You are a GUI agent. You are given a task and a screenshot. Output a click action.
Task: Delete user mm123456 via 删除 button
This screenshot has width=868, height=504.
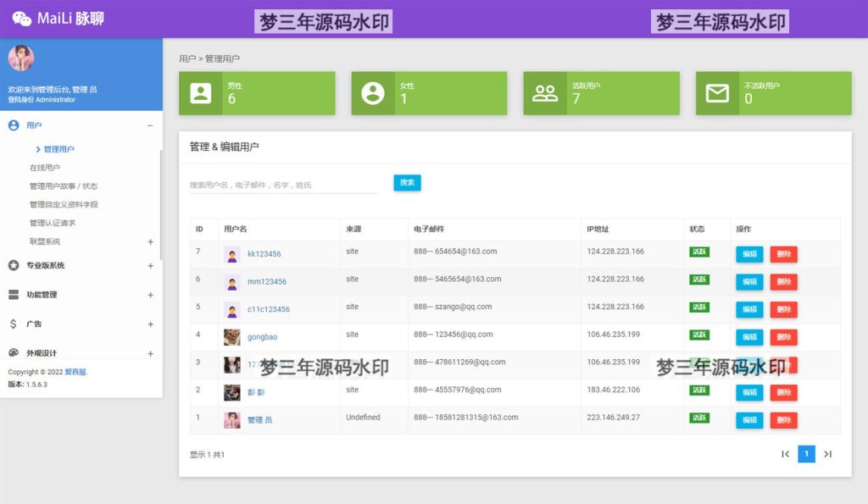pyautogui.click(x=784, y=281)
